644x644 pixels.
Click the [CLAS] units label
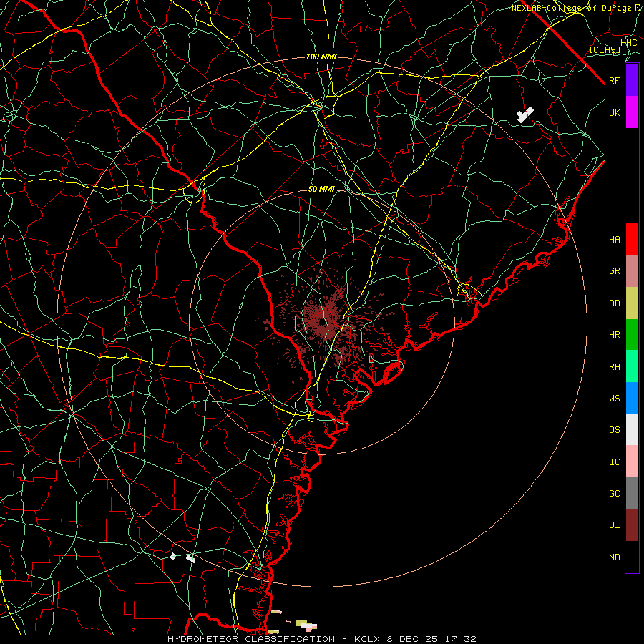pos(605,49)
